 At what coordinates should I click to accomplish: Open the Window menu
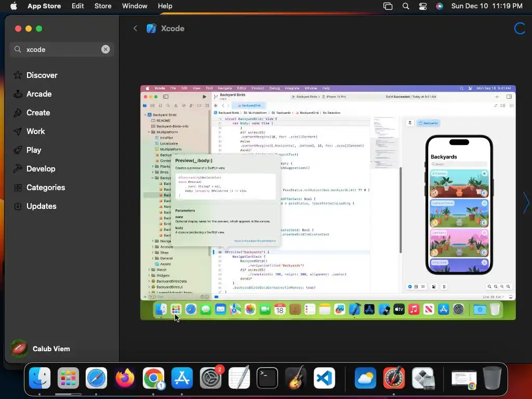(x=135, y=6)
